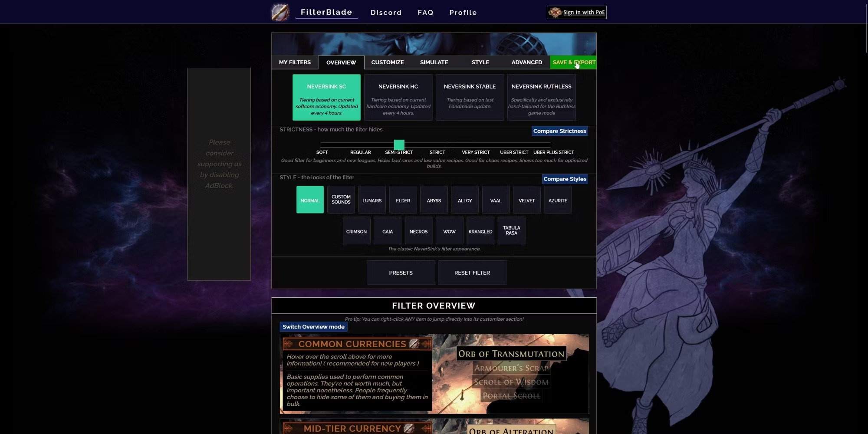Pick the NeverSink Stable filter preset
868x434 pixels.
coord(470,97)
